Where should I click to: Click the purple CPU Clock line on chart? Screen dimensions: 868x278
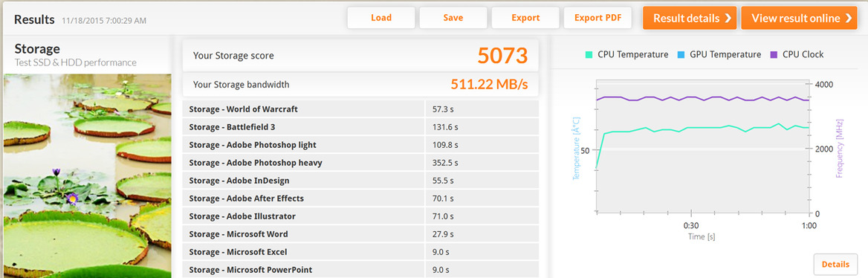[x=703, y=99]
